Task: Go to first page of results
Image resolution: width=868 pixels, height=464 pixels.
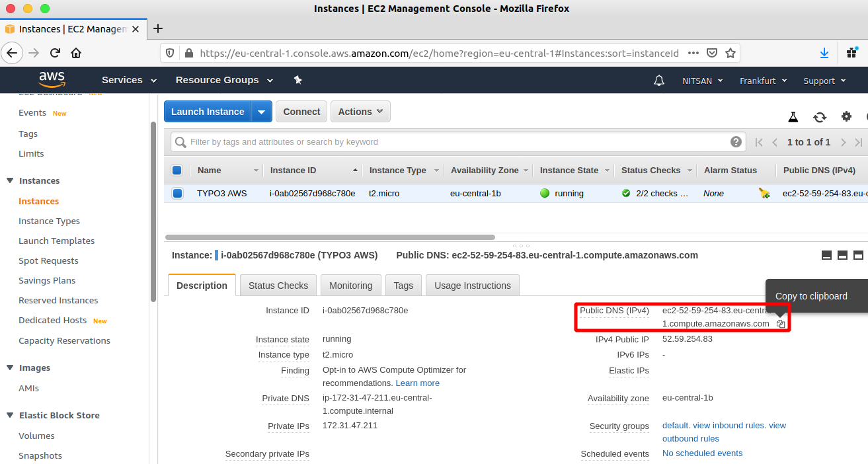Action: [x=759, y=142]
